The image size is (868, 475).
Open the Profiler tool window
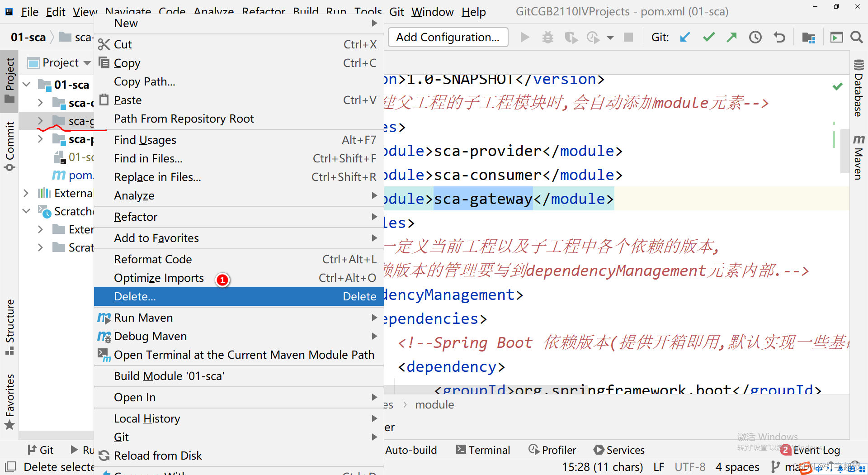tap(552, 450)
